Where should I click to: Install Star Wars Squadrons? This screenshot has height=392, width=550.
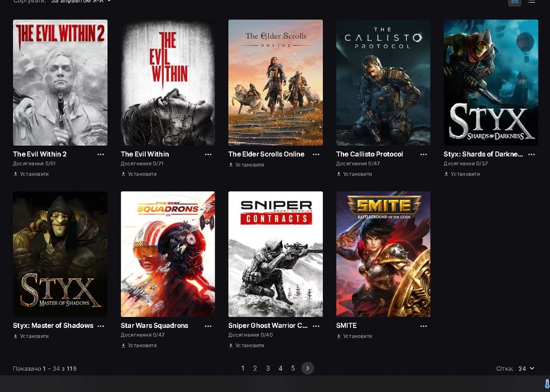(x=138, y=345)
